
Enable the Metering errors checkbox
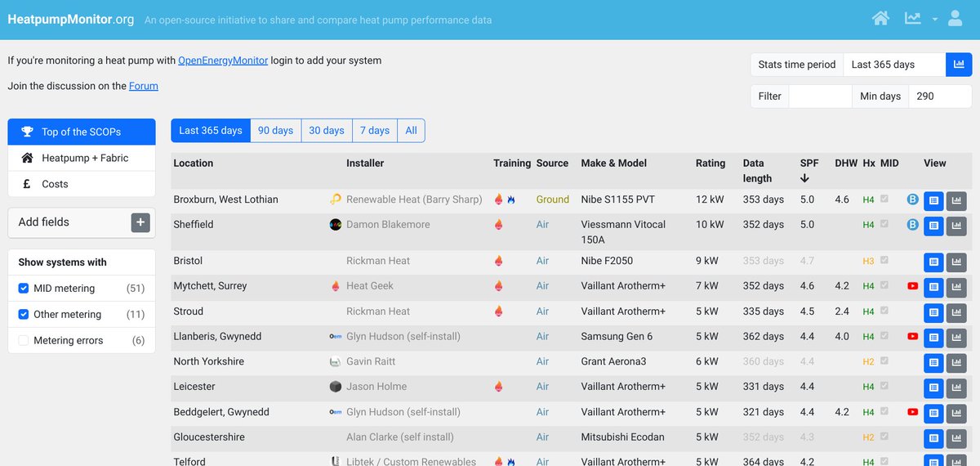(x=24, y=341)
